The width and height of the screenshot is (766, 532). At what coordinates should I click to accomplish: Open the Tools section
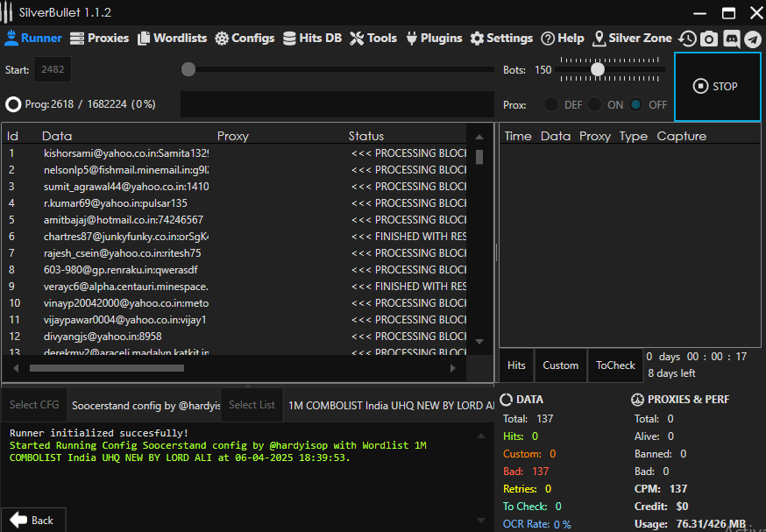coord(373,39)
